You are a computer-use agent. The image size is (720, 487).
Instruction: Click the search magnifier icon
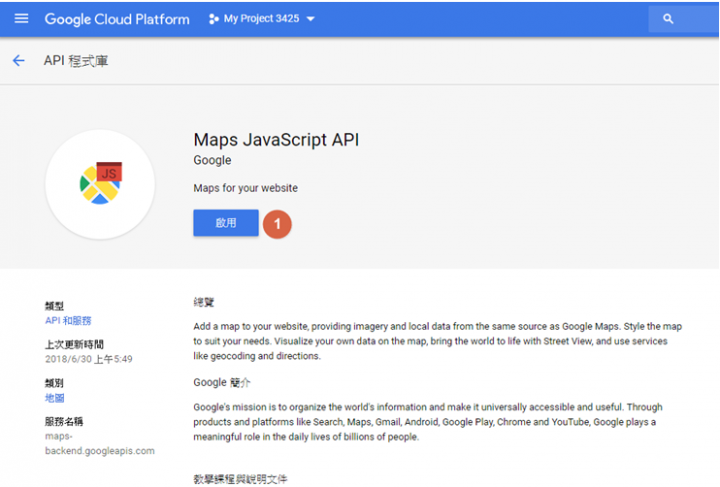pyautogui.click(x=668, y=19)
